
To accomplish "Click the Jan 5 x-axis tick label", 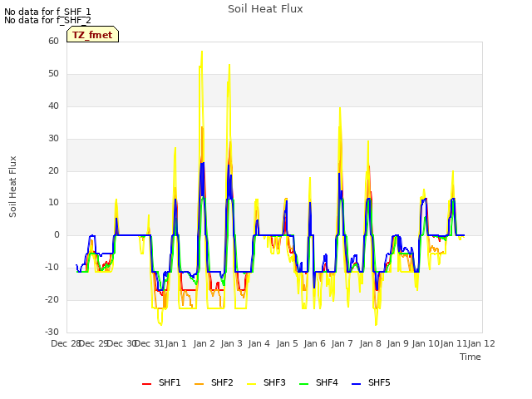I will click(287, 343).
